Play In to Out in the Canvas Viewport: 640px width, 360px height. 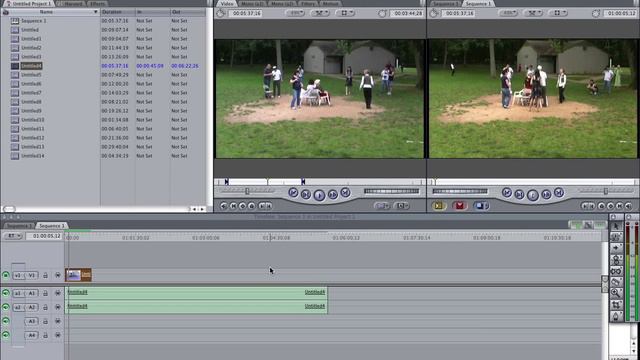coord(519,195)
